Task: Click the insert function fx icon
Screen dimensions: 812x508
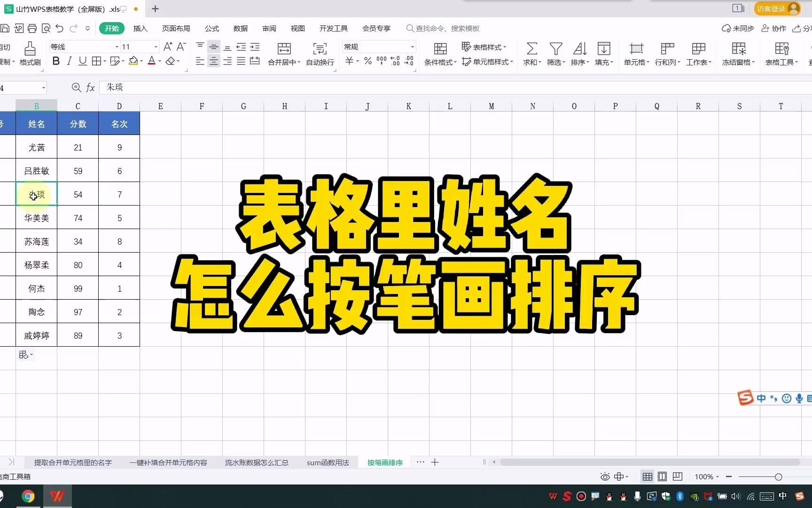Action: 91,87
